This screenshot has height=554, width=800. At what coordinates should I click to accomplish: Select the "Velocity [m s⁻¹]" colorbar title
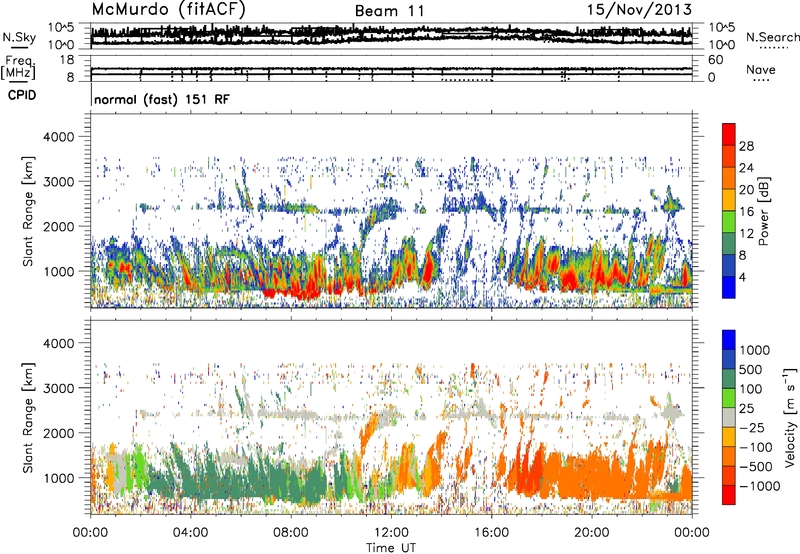click(x=791, y=417)
